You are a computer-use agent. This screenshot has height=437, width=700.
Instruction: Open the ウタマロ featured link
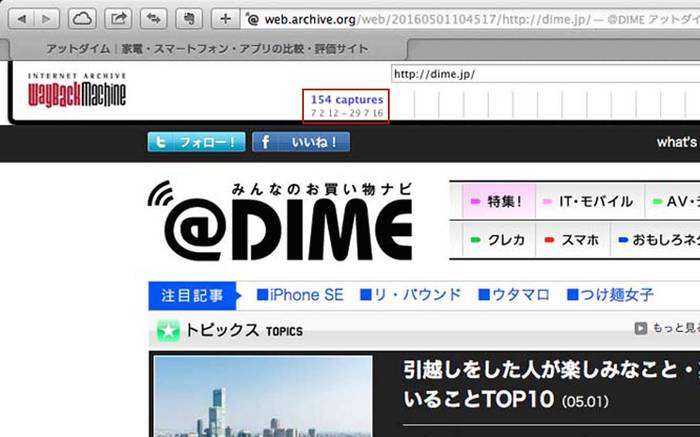pyautogui.click(x=514, y=295)
